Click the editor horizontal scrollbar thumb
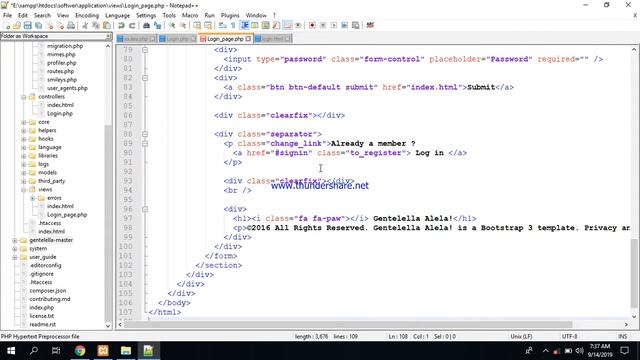The height and width of the screenshot is (360, 640). click(348, 324)
